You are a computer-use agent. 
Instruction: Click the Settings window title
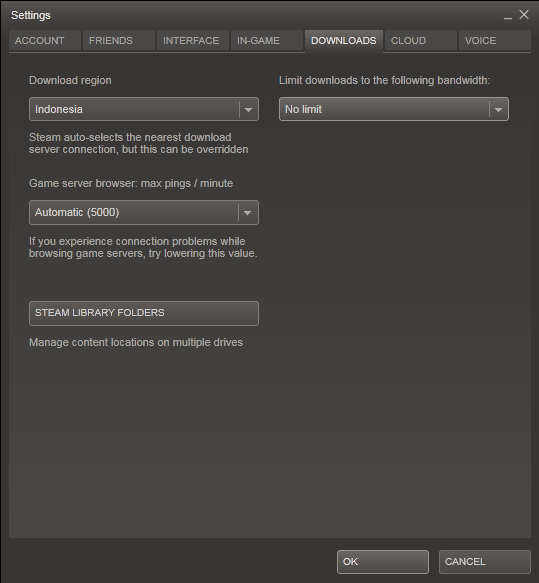31,16
